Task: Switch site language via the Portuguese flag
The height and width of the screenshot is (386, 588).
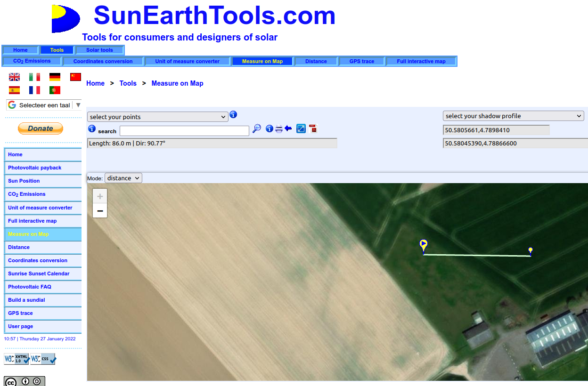Action: [x=55, y=90]
